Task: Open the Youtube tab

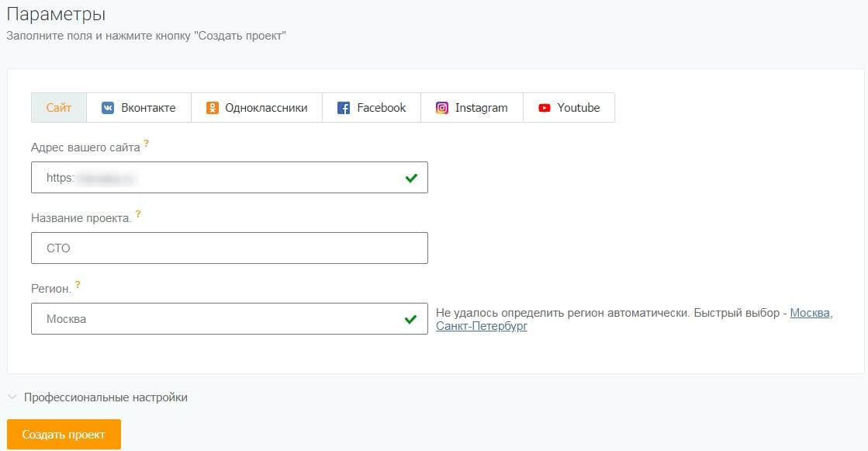Action: click(570, 108)
